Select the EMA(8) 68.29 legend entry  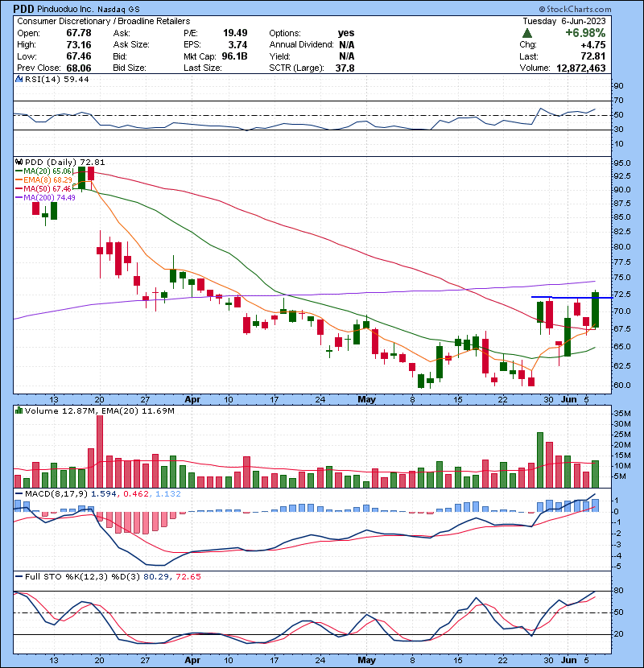(x=44, y=179)
